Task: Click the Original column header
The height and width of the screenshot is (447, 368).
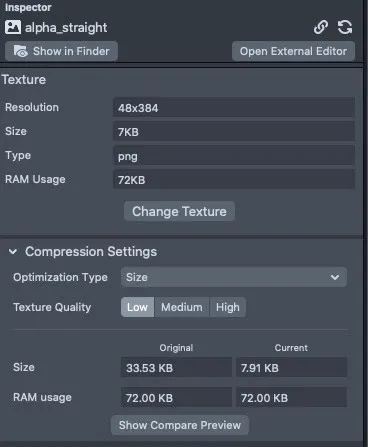Action: click(176, 348)
